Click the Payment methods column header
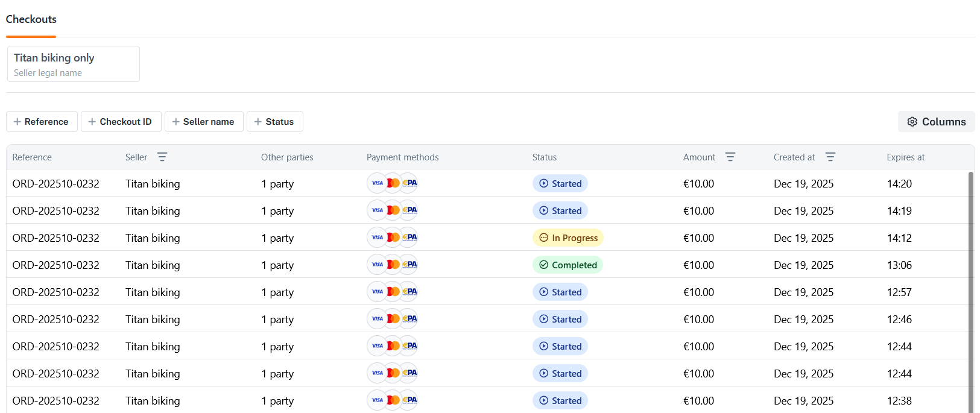 pos(402,157)
